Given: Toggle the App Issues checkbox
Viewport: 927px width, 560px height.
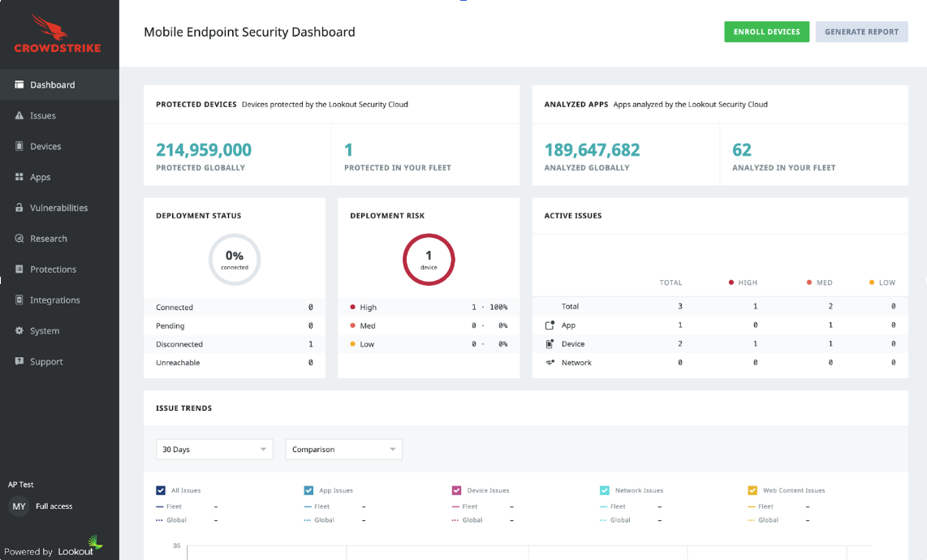Looking at the screenshot, I should coord(308,490).
